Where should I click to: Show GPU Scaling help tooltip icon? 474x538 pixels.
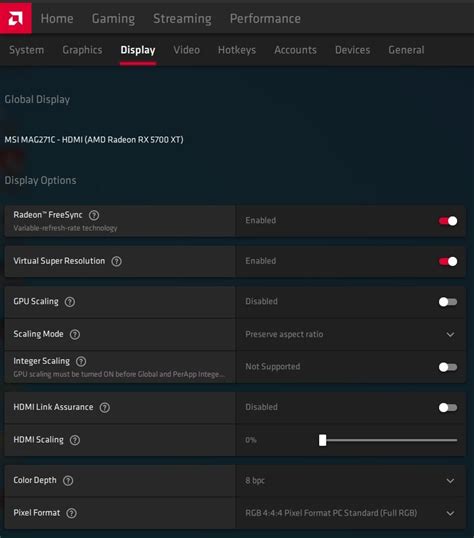[70, 302]
